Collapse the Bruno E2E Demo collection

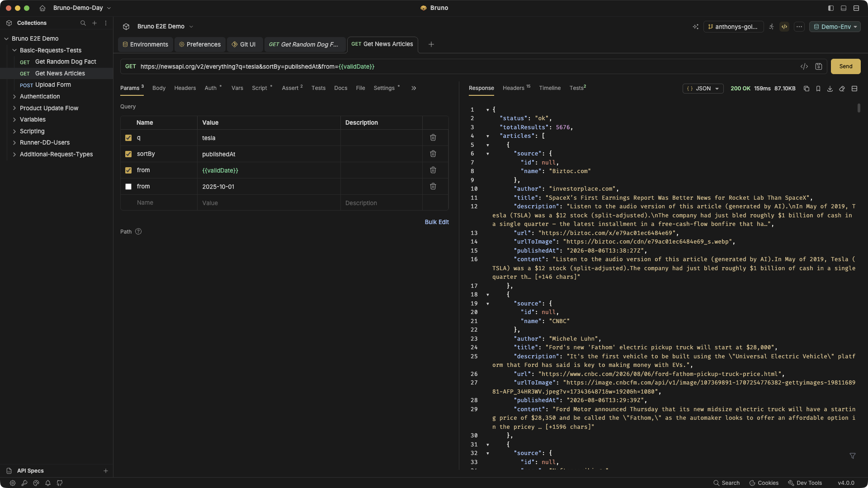6,39
